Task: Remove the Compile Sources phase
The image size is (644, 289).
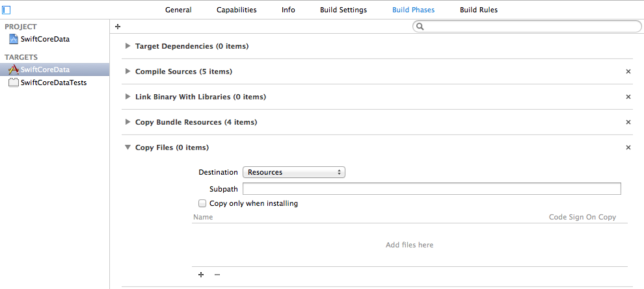Action: (628, 71)
